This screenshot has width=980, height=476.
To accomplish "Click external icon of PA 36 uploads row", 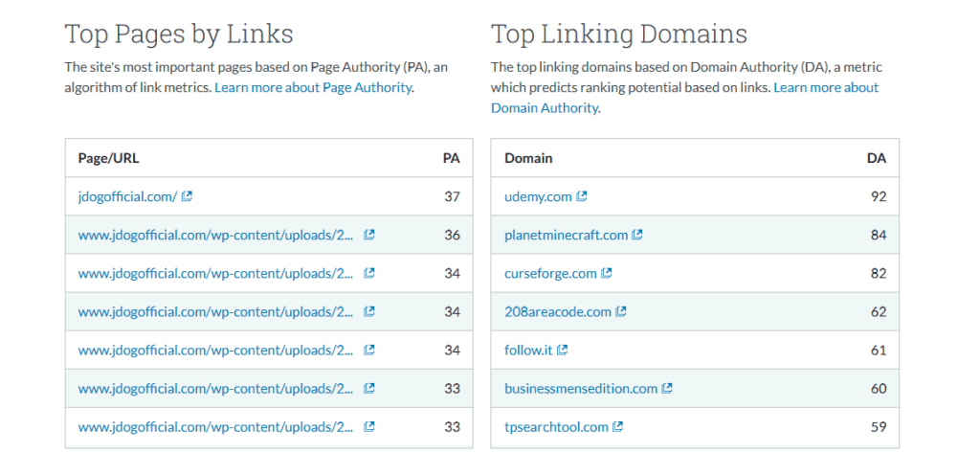I will click(x=369, y=235).
